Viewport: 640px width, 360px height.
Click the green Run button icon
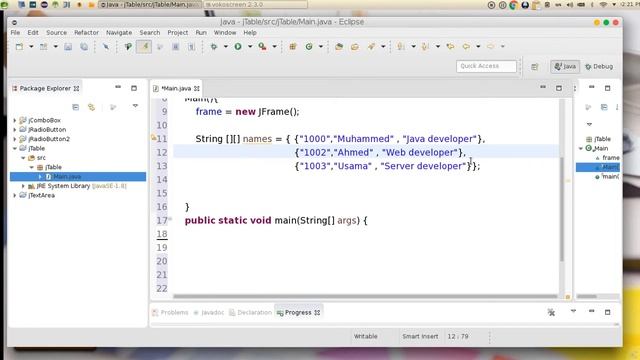(238, 47)
